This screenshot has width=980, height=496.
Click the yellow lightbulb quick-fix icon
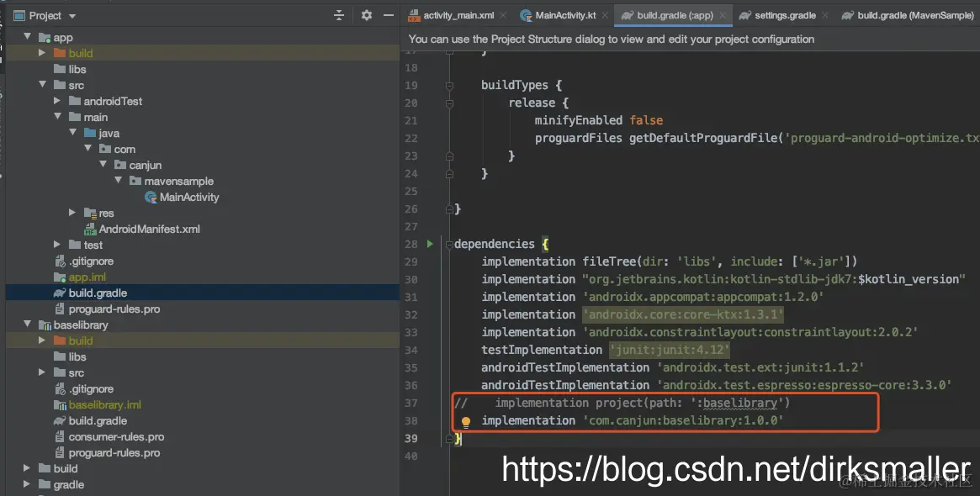[466, 422]
